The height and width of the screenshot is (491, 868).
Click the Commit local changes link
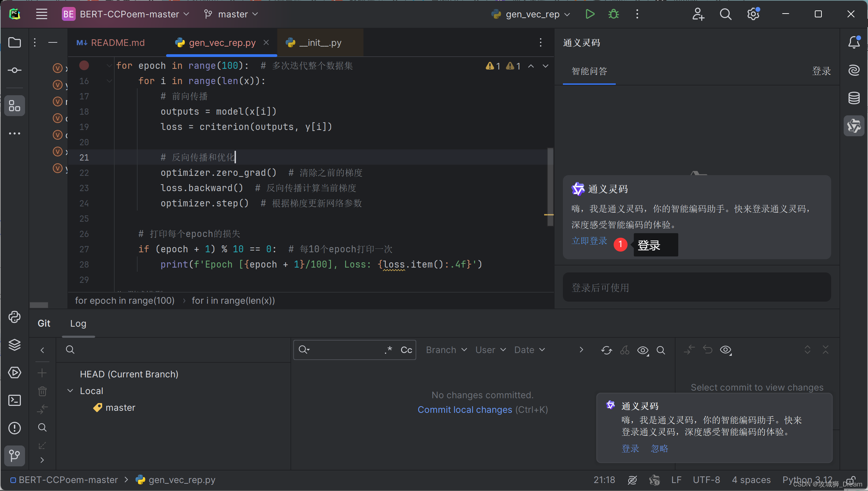[x=465, y=410]
